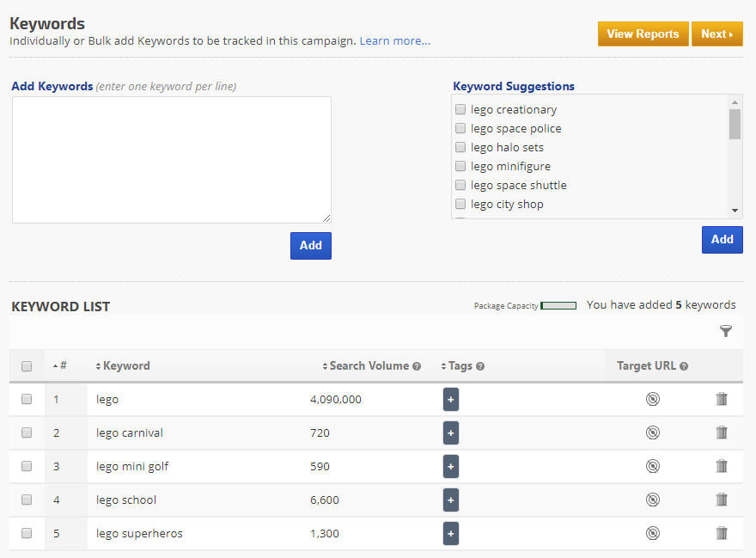This screenshot has height=558, width=756.
Task: Open the 'Learn more...' link
Action: pos(395,40)
